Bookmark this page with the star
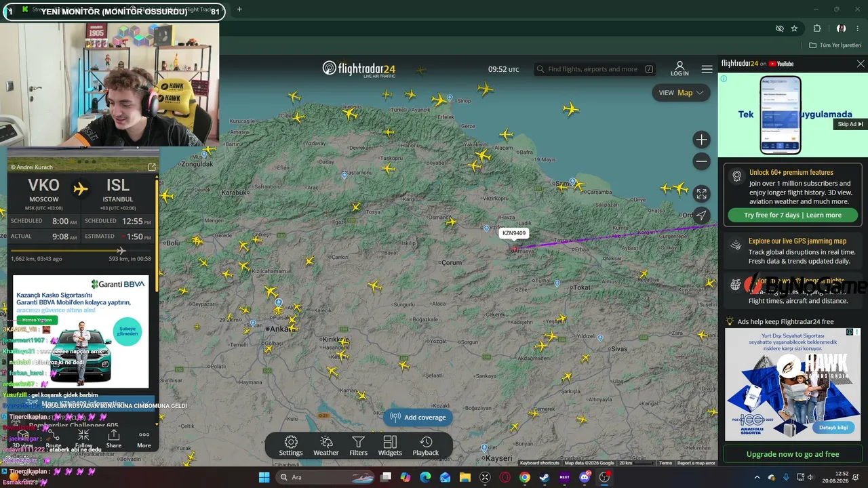Image resolution: width=868 pixels, height=488 pixels. (x=794, y=28)
